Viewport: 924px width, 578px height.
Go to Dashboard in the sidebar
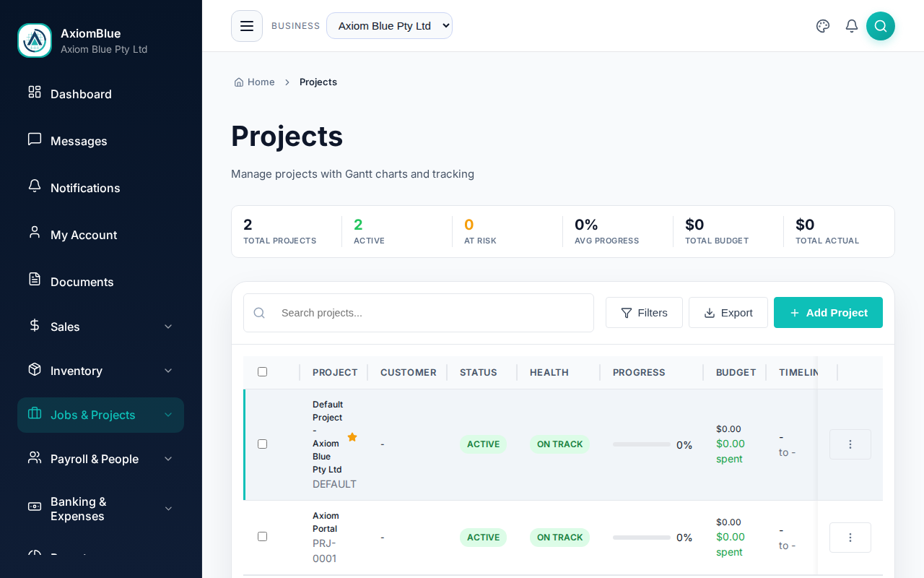[100, 94]
